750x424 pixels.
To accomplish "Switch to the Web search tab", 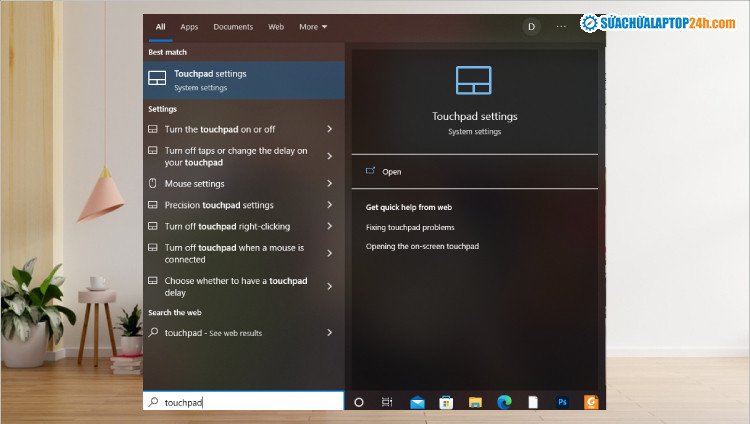I will [x=276, y=27].
